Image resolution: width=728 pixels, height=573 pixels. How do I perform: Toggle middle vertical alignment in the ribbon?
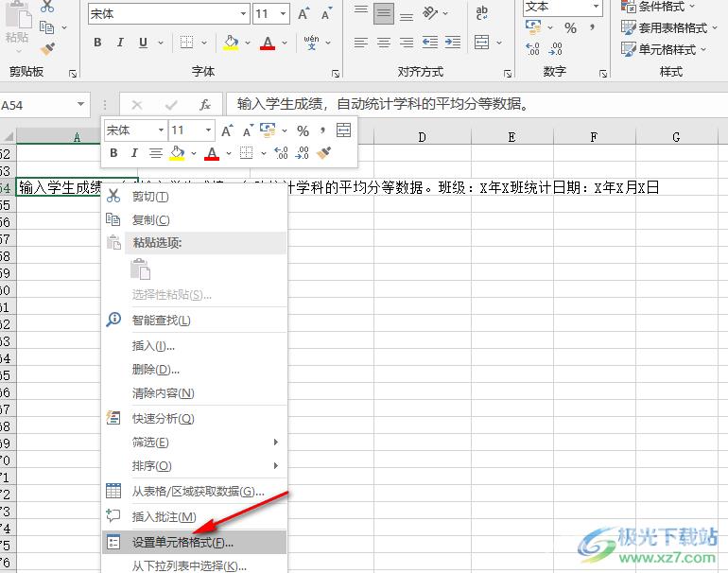click(384, 13)
